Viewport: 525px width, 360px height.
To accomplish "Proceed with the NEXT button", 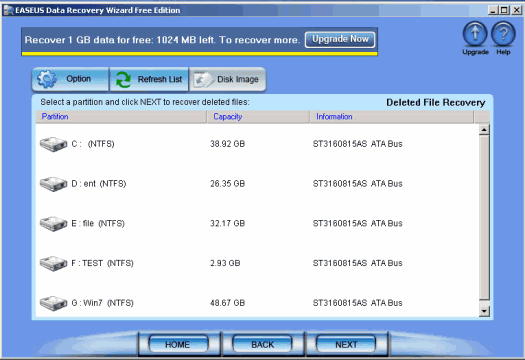I will point(346,344).
